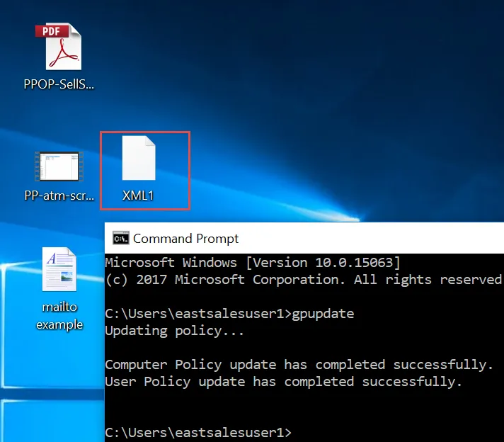Click the red PDF badge on PPOP file
This screenshot has height=442, width=504.
click(52, 30)
